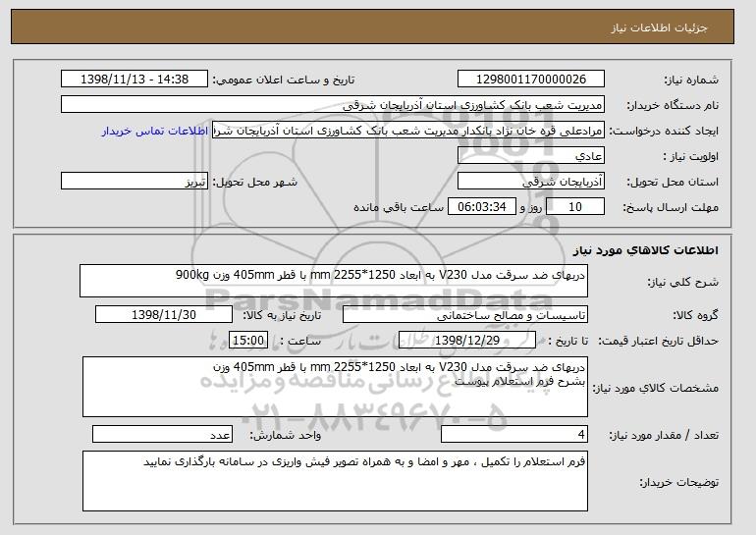
Task: Click the ایجاد کننده درخواست label
Action: (x=664, y=131)
